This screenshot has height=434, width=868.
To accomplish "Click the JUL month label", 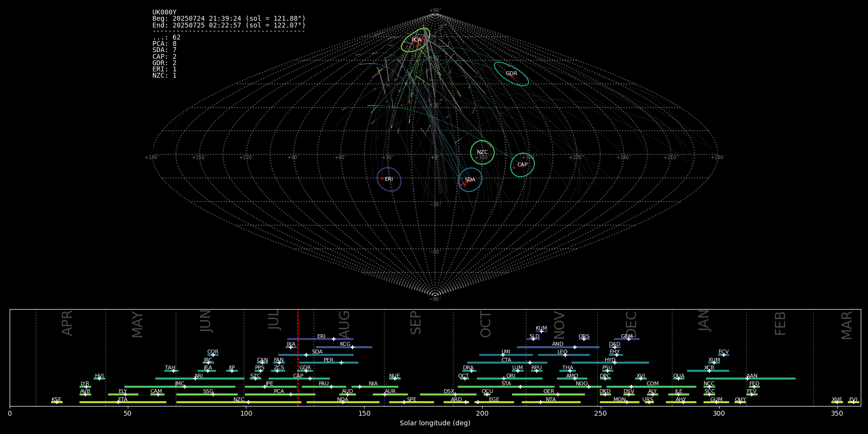I will [274, 320].
